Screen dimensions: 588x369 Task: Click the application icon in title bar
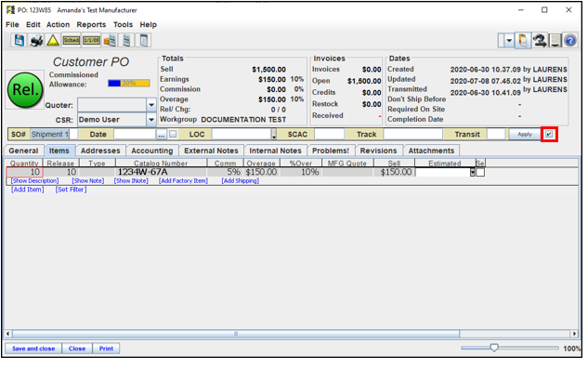pos(10,10)
